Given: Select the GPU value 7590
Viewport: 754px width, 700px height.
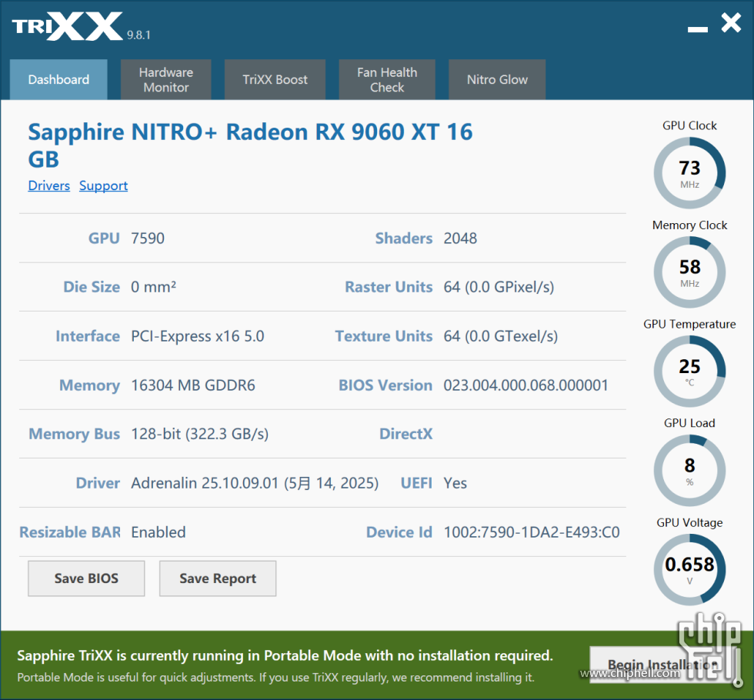Looking at the screenshot, I should coord(148,238).
